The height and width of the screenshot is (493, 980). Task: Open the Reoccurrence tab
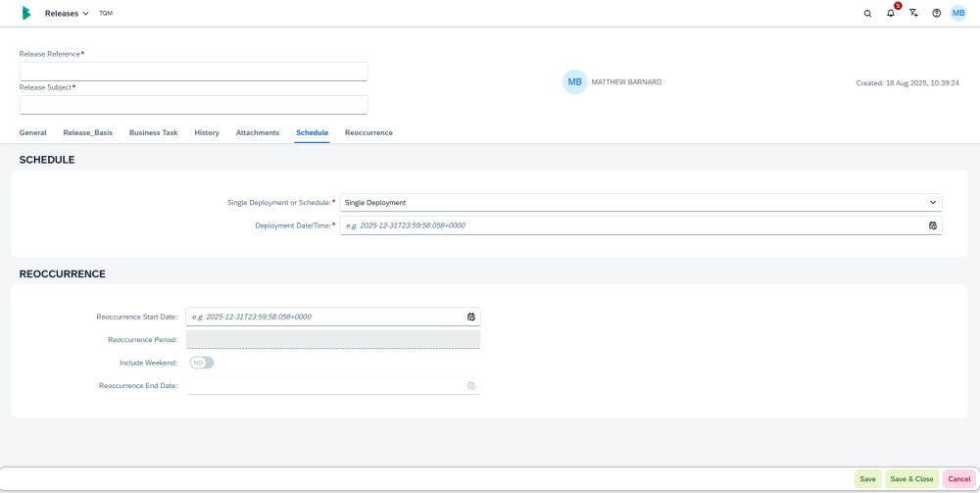click(368, 132)
